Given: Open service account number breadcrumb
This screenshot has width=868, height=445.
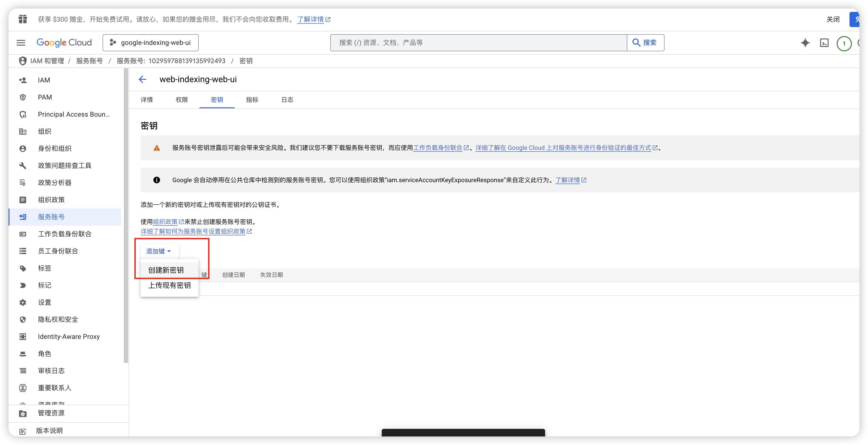Looking at the screenshot, I should 171,61.
